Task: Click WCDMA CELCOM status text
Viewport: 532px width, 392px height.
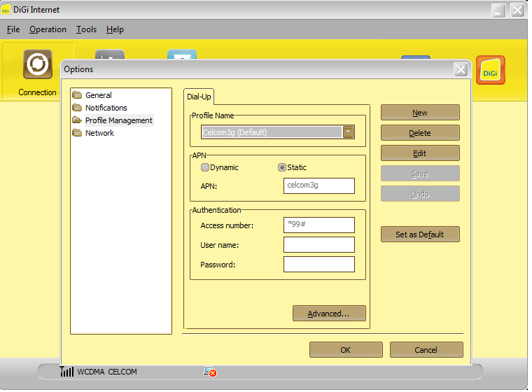Action: tap(107, 372)
